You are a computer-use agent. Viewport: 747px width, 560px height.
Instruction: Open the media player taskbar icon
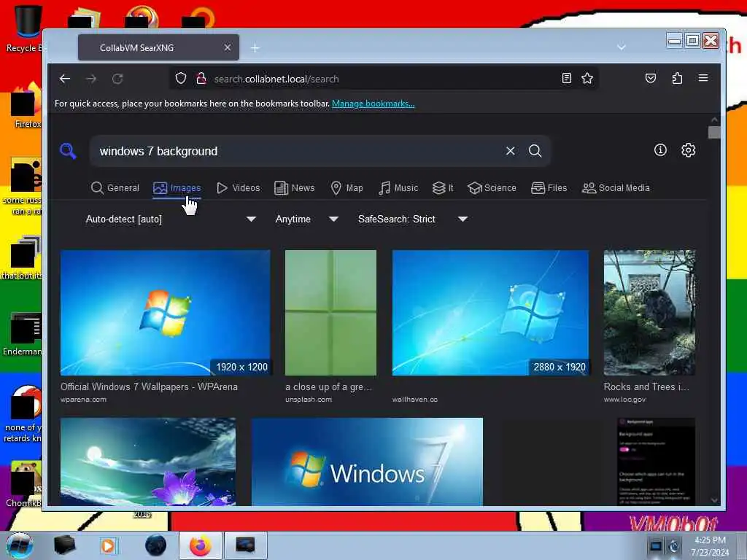pos(108,545)
